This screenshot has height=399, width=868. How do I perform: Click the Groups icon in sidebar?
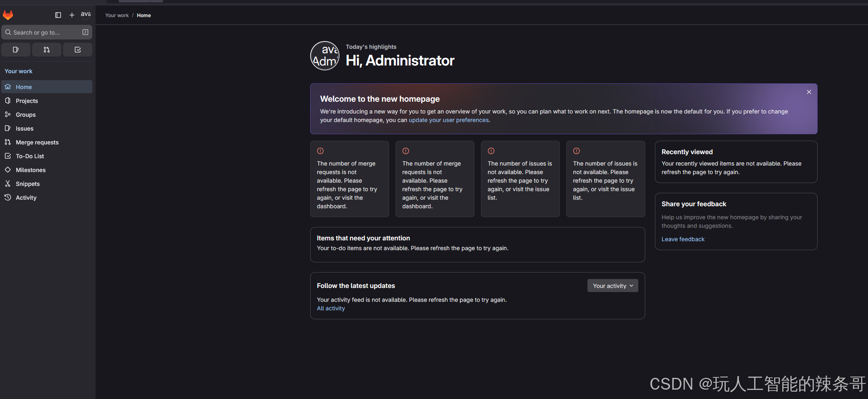[x=8, y=114]
